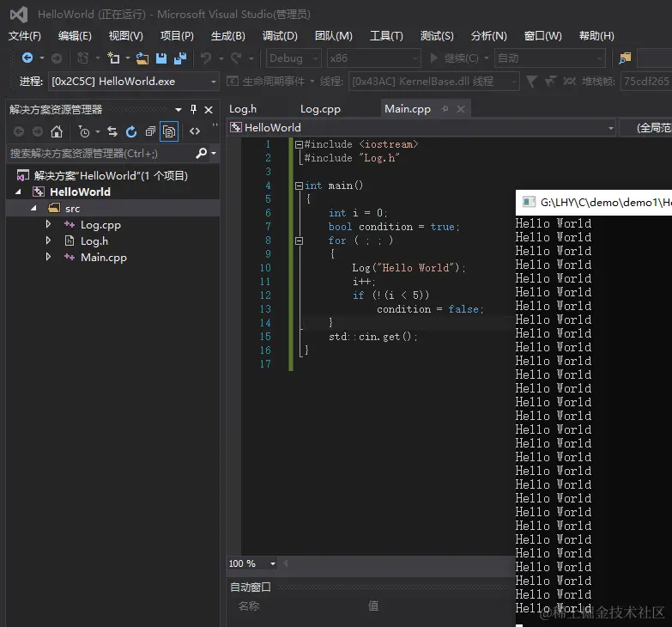Toggle the pin on Solution Explorer panel
The image size is (672, 627).
coord(193,110)
